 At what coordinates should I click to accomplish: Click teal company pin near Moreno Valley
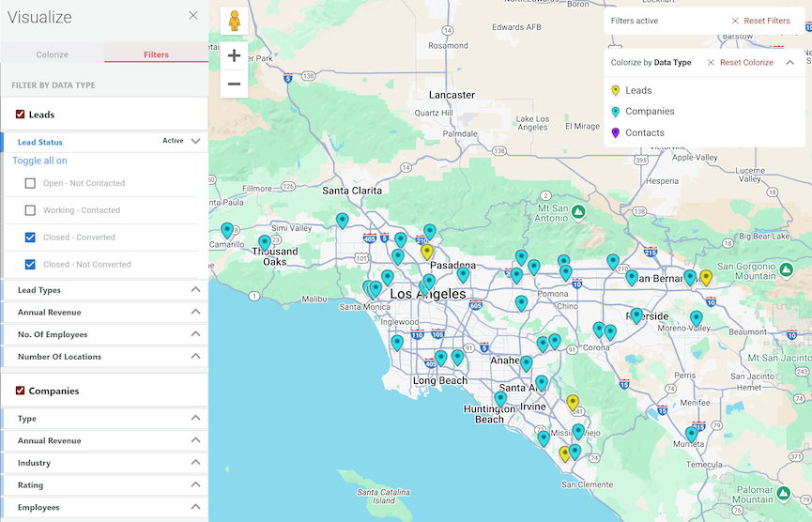[696, 318]
